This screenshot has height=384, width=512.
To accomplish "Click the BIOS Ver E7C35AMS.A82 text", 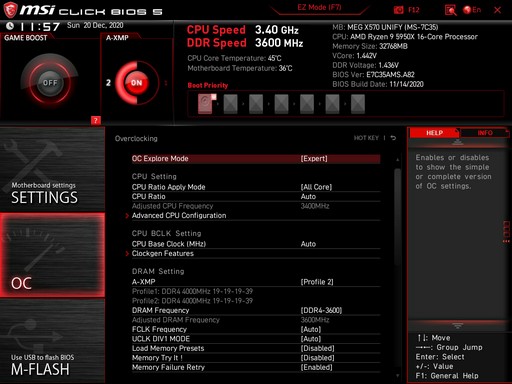I will [x=373, y=75].
